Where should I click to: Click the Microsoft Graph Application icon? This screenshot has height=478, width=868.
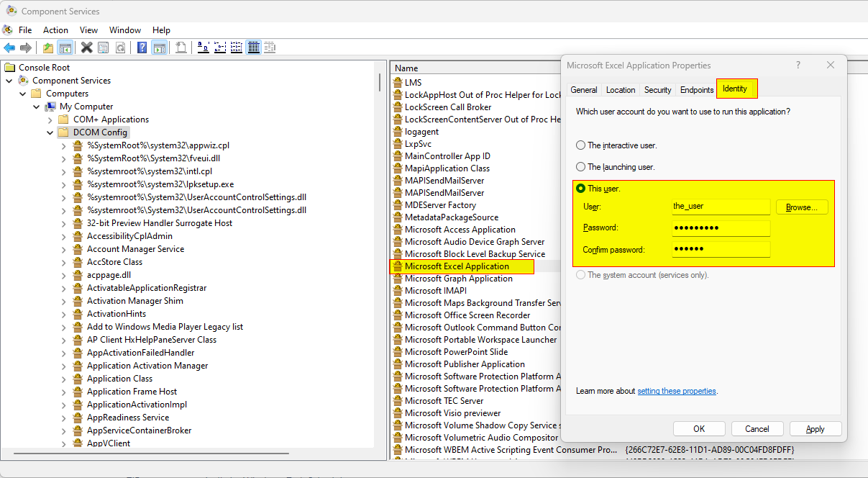397,279
